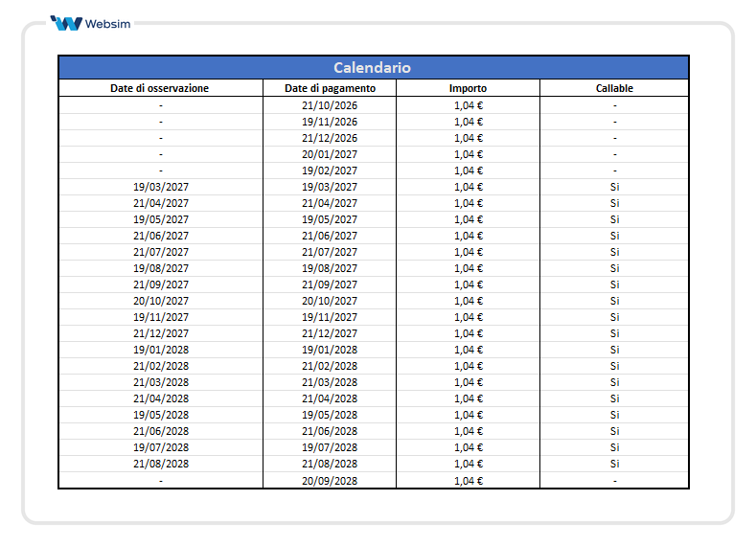
Task: Click observation date 19/03/2027 in first column
Action: tap(161, 187)
